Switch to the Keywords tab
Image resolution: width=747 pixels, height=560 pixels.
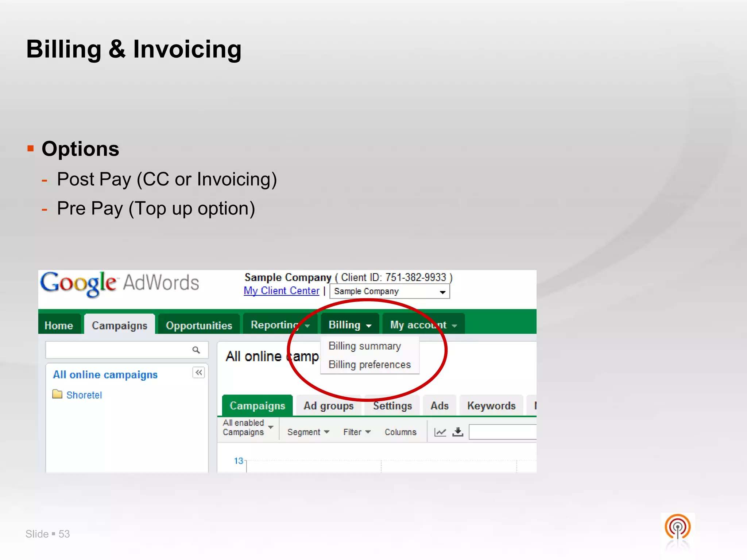491,406
